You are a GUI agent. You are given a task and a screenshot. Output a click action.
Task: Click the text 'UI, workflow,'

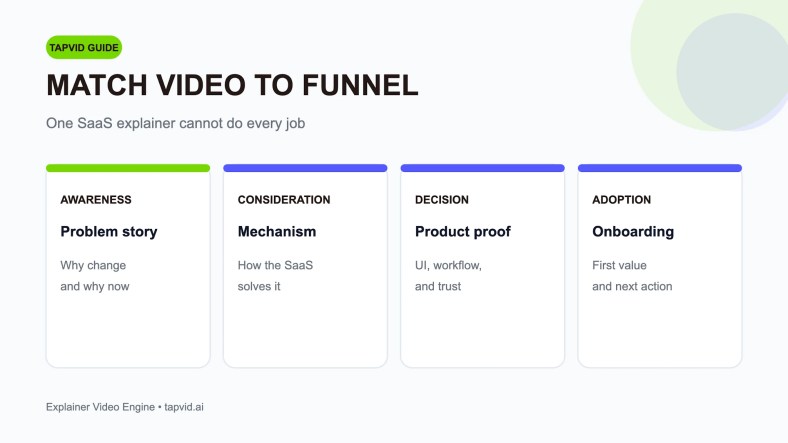[448, 265]
